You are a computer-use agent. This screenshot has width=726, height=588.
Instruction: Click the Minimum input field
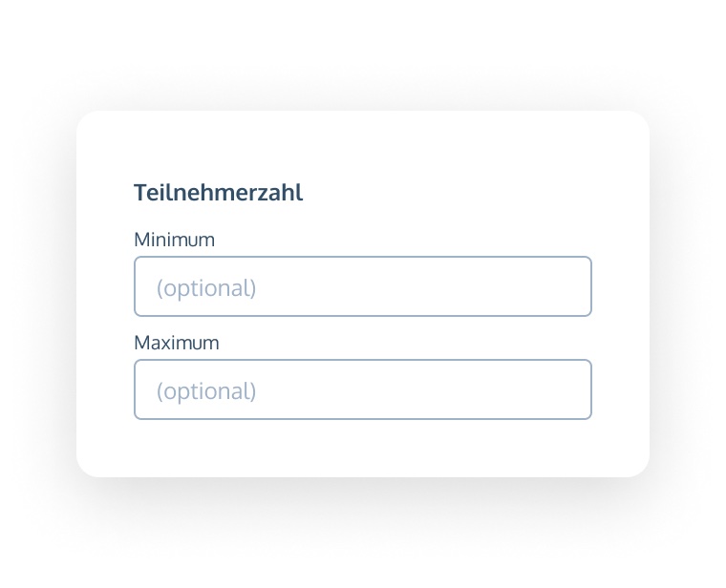pos(363,286)
